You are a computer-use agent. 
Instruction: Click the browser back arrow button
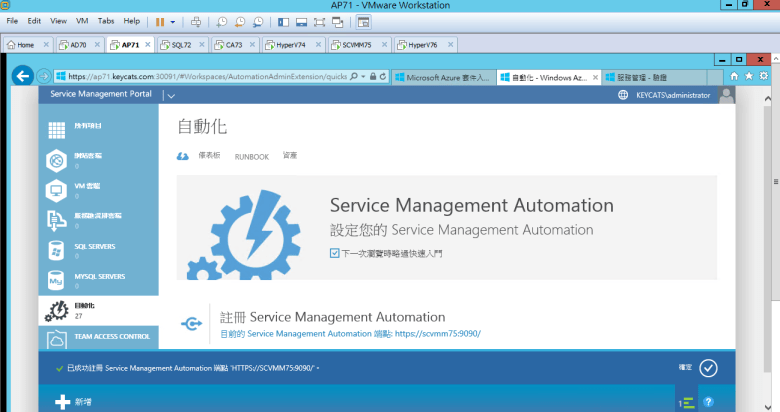[23, 76]
